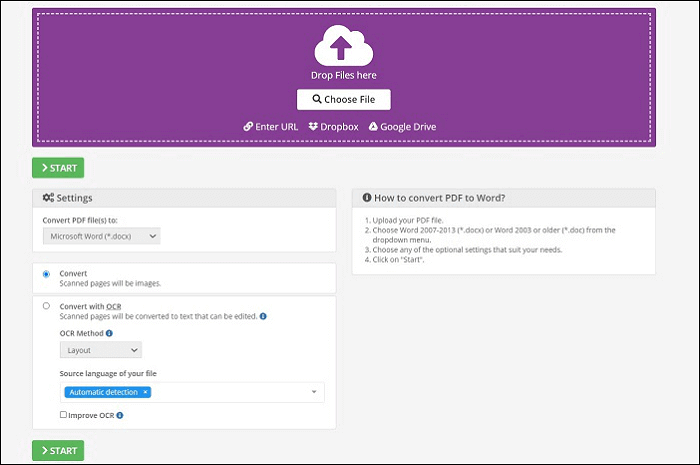The height and width of the screenshot is (465, 700).
Task: Enable the Improve OCR checkbox
Action: click(x=63, y=414)
